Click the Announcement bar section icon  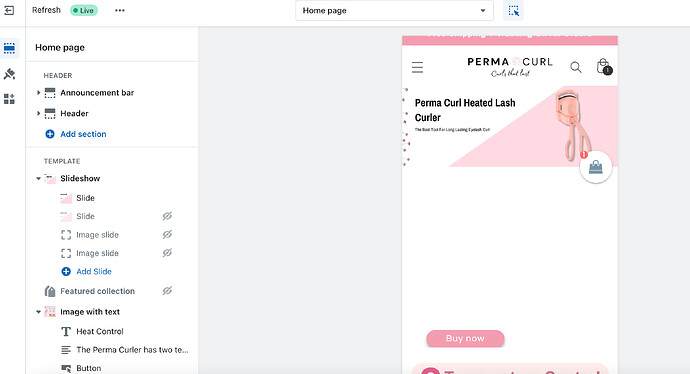50,93
